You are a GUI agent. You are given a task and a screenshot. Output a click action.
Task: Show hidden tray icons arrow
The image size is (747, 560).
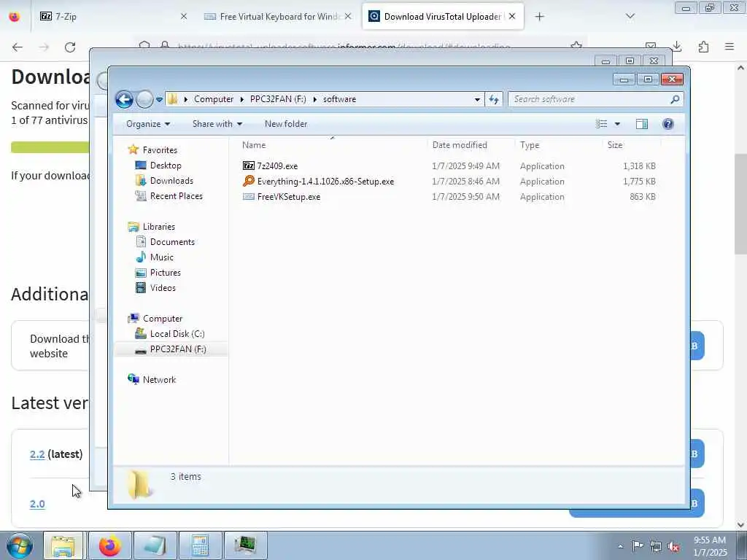(x=620, y=546)
